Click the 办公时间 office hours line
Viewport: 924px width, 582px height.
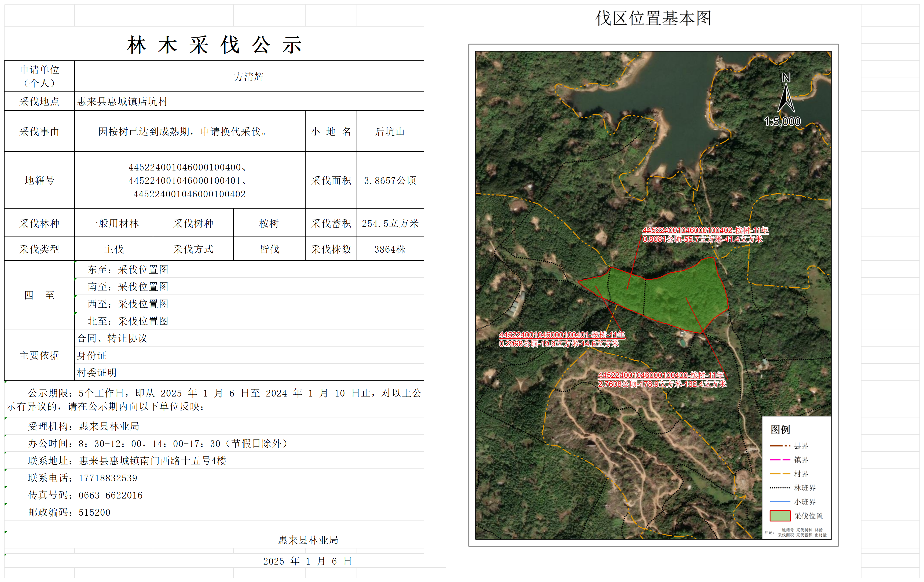[x=158, y=443]
